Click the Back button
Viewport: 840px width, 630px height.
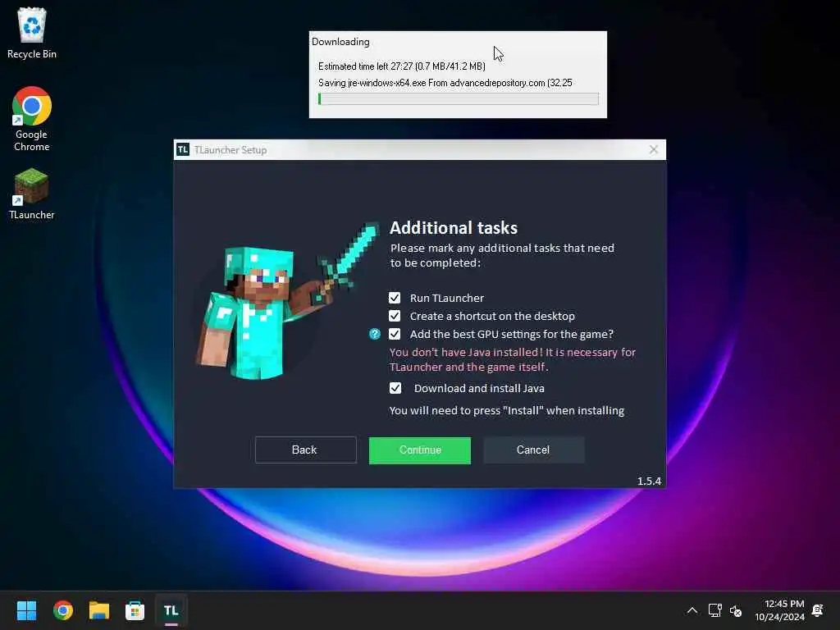[305, 450]
